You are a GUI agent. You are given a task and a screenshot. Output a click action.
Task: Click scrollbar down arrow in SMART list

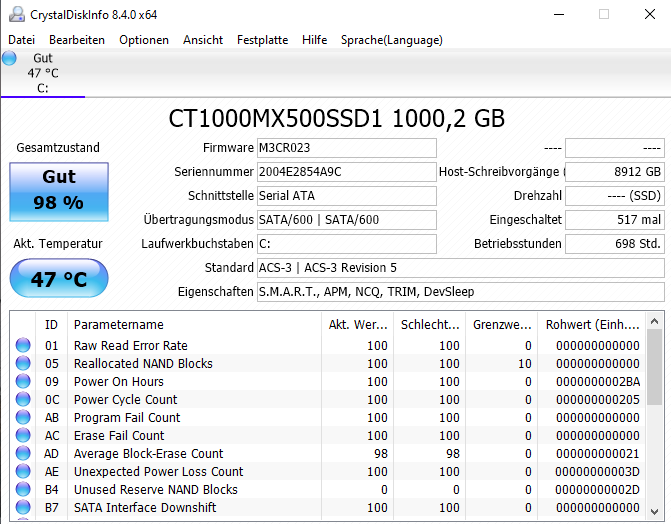coord(654,511)
